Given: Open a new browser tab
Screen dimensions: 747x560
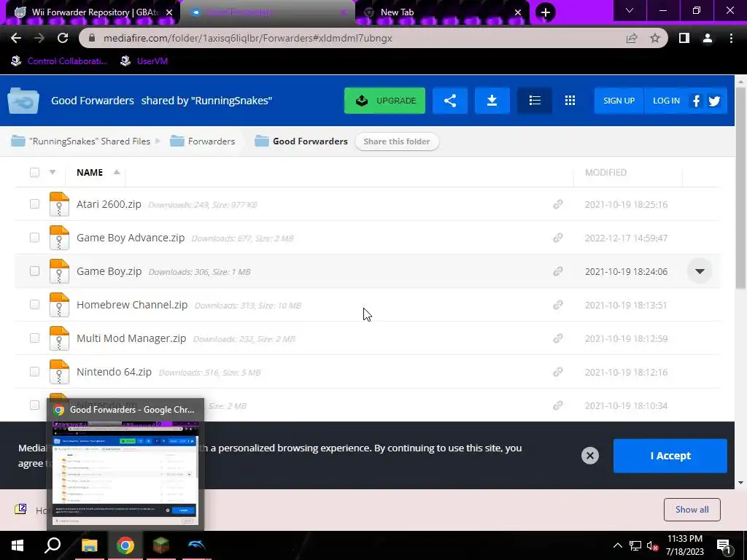Looking at the screenshot, I should [546, 12].
